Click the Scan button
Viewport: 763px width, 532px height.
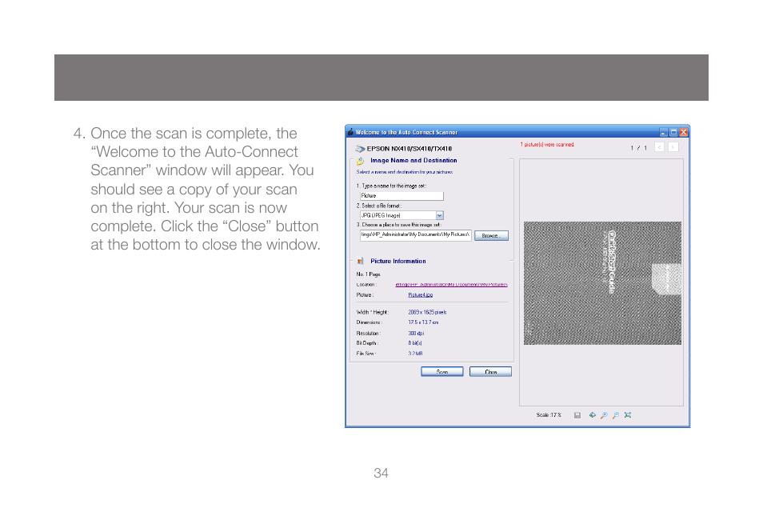coord(441,372)
